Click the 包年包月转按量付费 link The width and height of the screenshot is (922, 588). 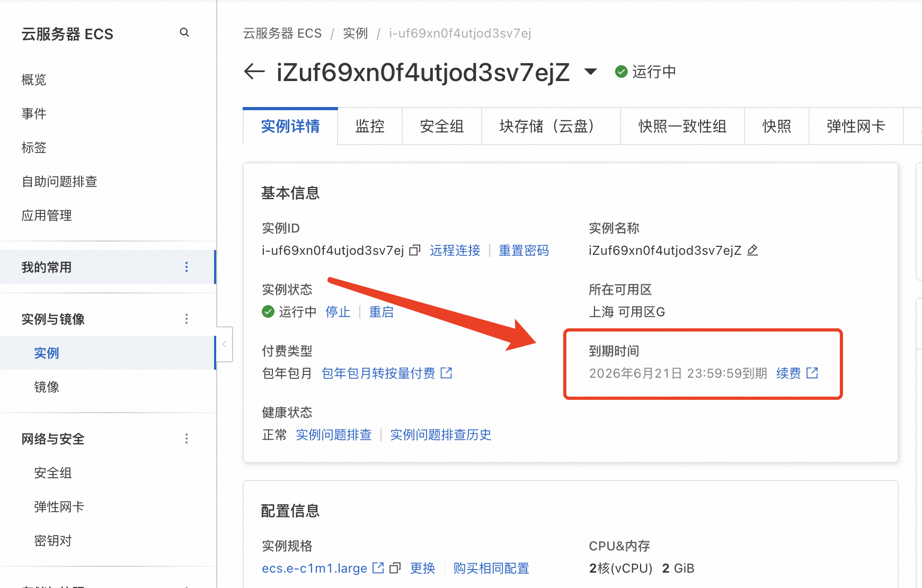378,373
